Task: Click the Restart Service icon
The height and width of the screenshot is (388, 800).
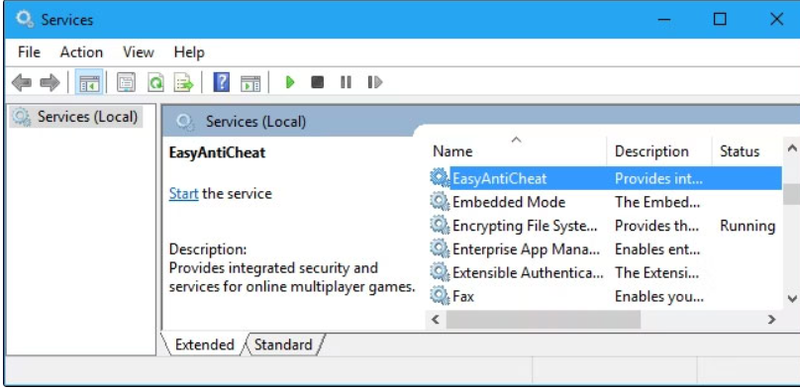Action: click(x=374, y=82)
